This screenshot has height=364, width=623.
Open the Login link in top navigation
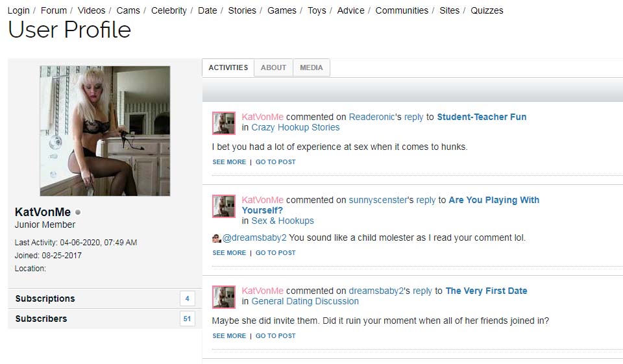pyautogui.click(x=18, y=10)
